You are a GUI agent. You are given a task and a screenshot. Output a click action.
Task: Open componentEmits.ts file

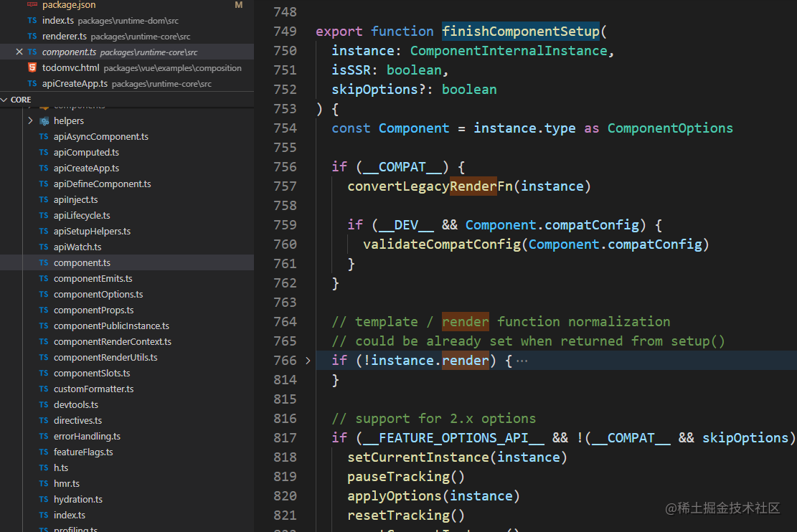pyautogui.click(x=93, y=278)
